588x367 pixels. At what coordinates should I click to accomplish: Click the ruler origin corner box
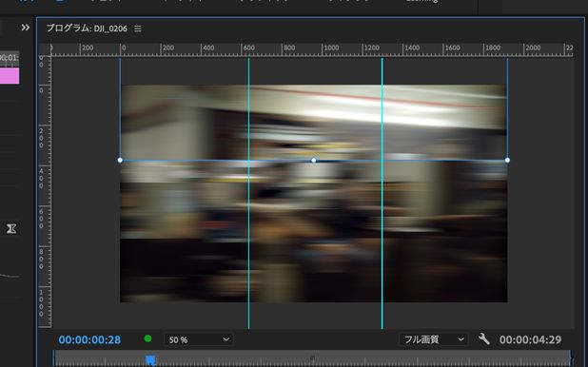[45, 49]
